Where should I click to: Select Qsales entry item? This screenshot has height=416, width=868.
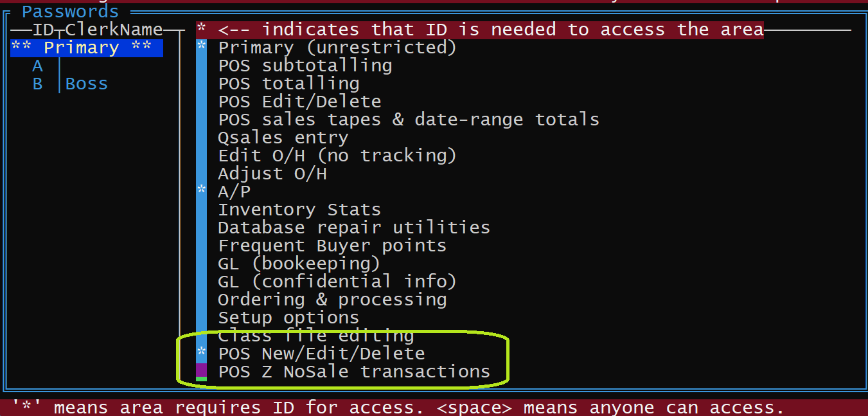pyautogui.click(x=283, y=138)
